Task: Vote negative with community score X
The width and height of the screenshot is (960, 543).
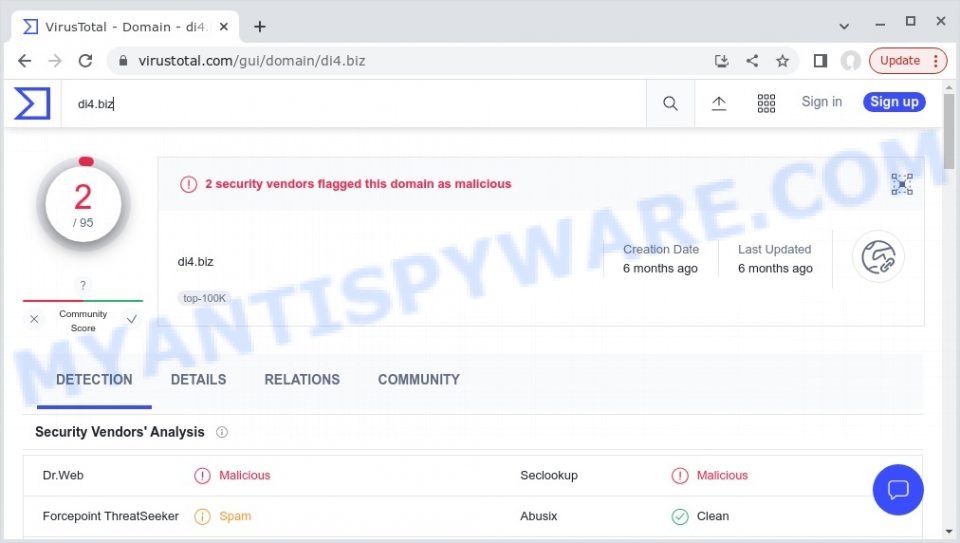Action: (34, 319)
